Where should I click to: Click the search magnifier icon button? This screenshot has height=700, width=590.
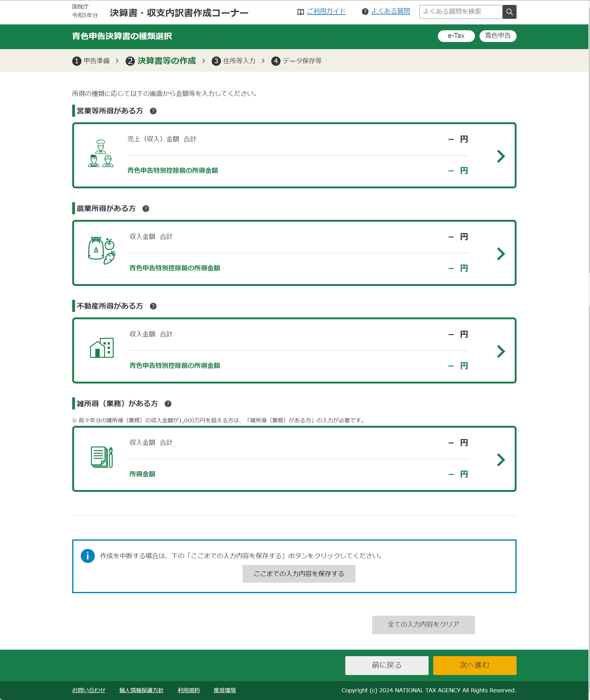[509, 12]
